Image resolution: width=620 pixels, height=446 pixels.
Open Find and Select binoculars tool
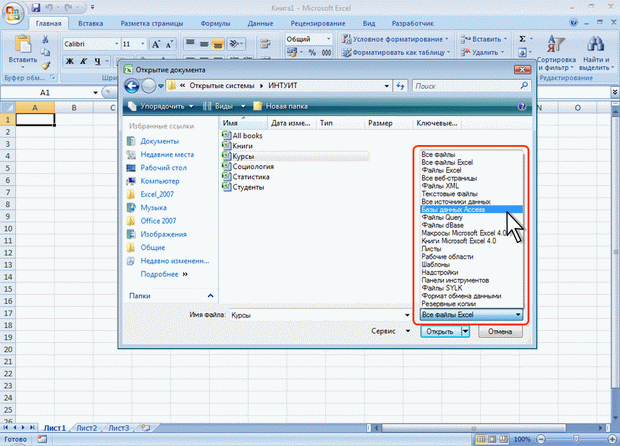click(x=596, y=54)
